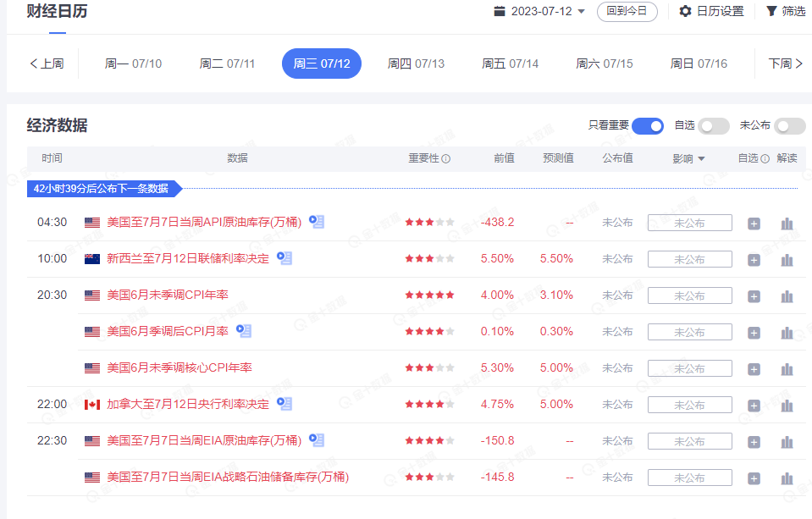
Task: Disable the 只看重要 toggle
Action: click(x=647, y=125)
